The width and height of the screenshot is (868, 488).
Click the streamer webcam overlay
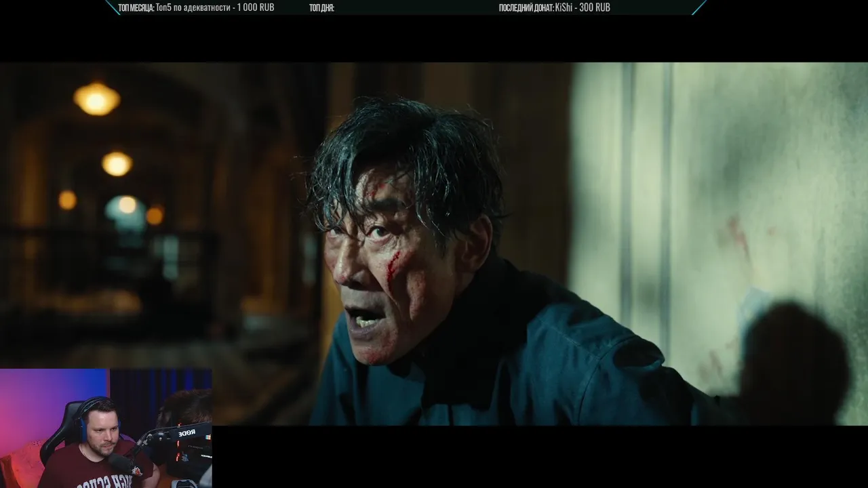click(106, 428)
